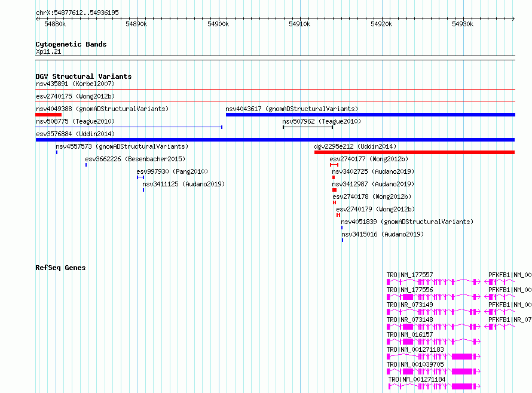Select the TRO|NM_177557 gene model glyph
This screenshot has width=532, height=393.
[433, 282]
